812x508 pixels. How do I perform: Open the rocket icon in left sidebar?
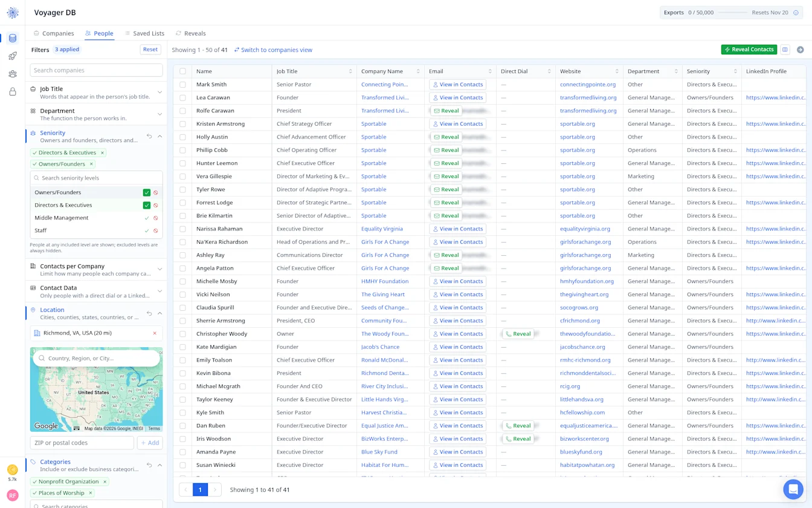tap(13, 56)
